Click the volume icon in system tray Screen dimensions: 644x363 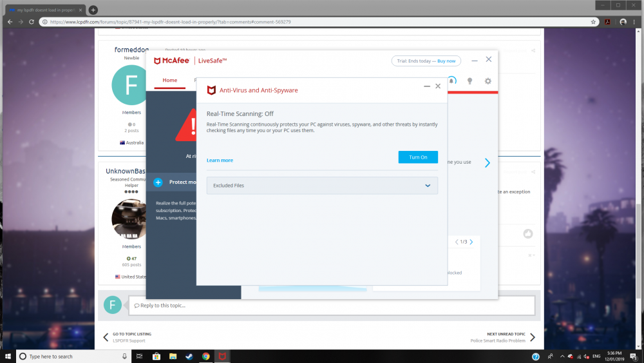(587, 357)
